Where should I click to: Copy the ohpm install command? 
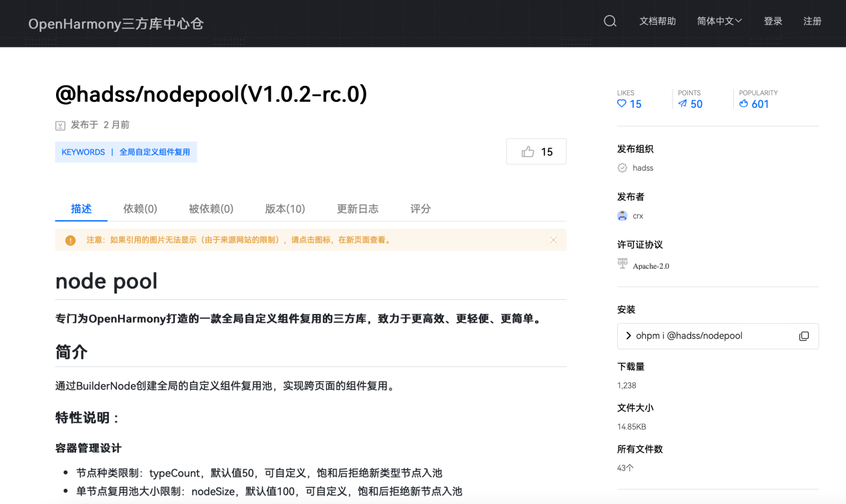coord(804,336)
